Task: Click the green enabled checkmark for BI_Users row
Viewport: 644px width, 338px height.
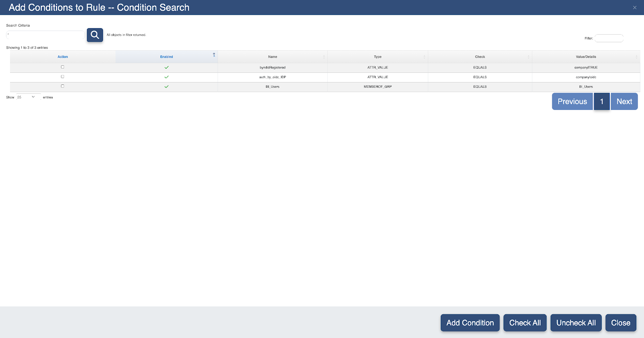Action: [x=167, y=87]
